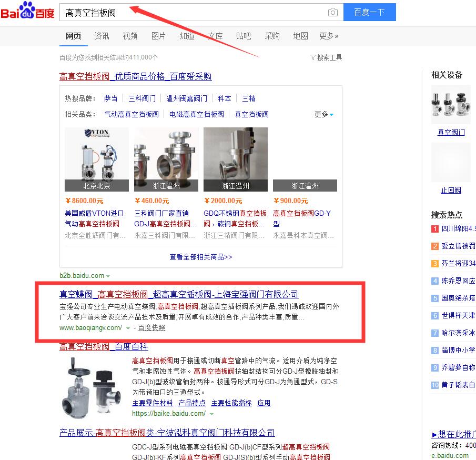Open product 三科阀门厂家直销GD-J高真空挡板阀

pyautogui.click(x=166, y=218)
